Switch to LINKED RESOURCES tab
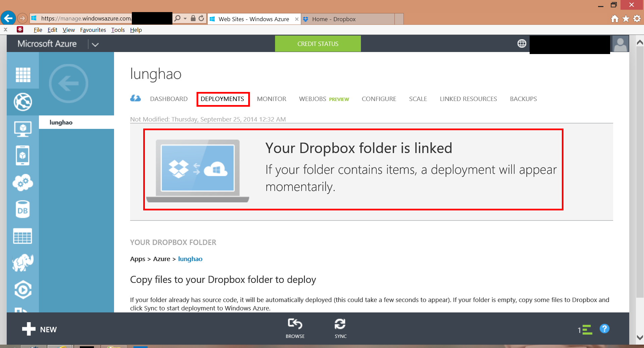 468,99
